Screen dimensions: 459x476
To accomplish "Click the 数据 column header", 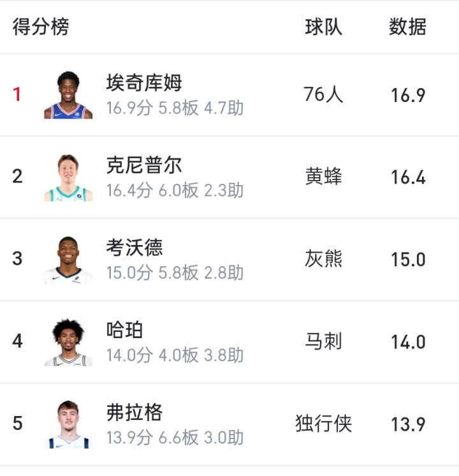I will pyautogui.click(x=408, y=27).
